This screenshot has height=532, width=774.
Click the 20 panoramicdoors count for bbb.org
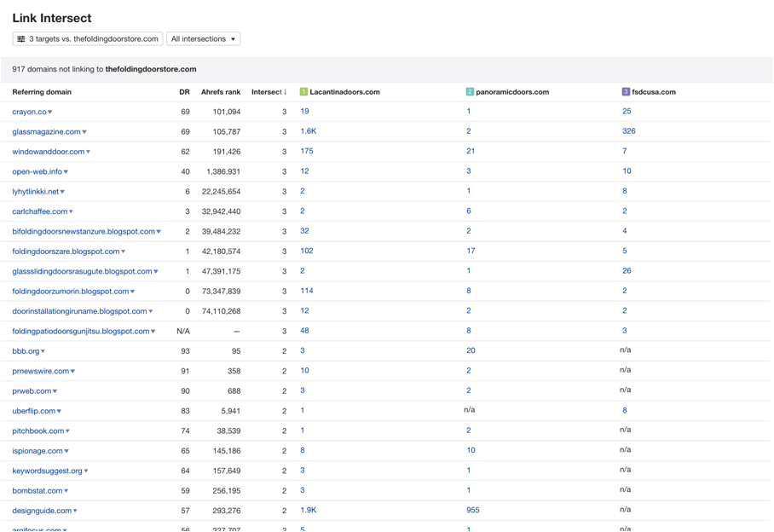click(471, 350)
